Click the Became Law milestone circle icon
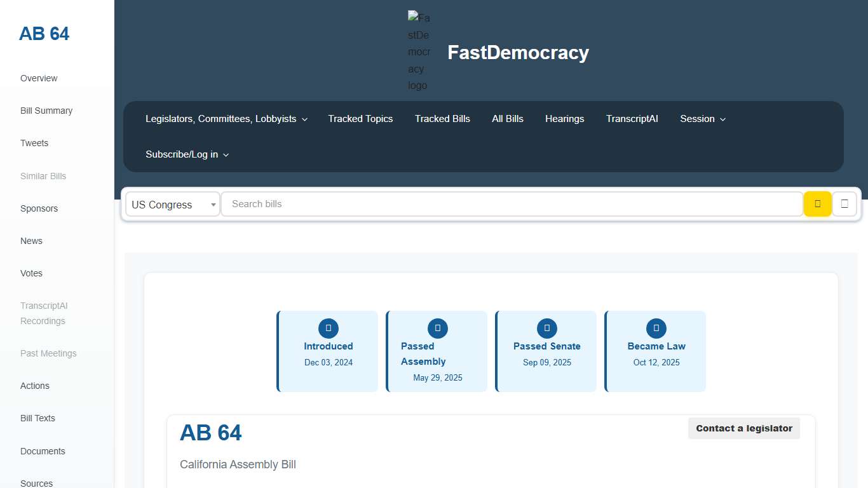This screenshot has height=488, width=868. click(x=656, y=329)
